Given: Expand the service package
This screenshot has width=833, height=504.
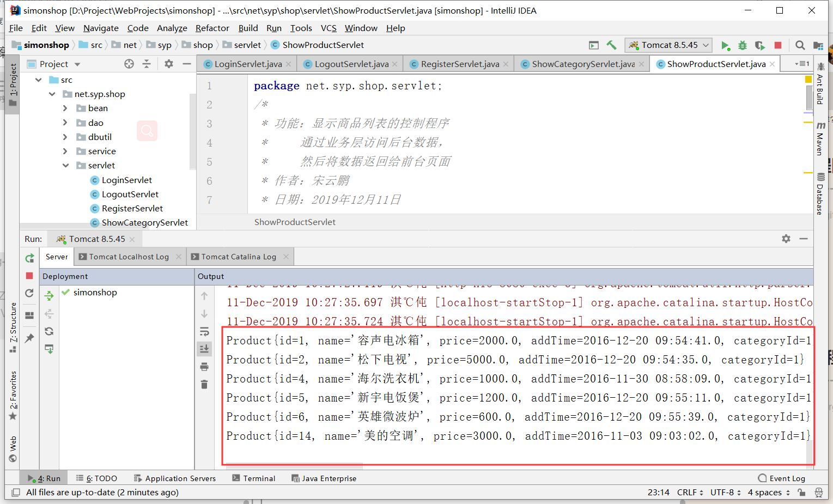Looking at the screenshot, I should 65,151.
